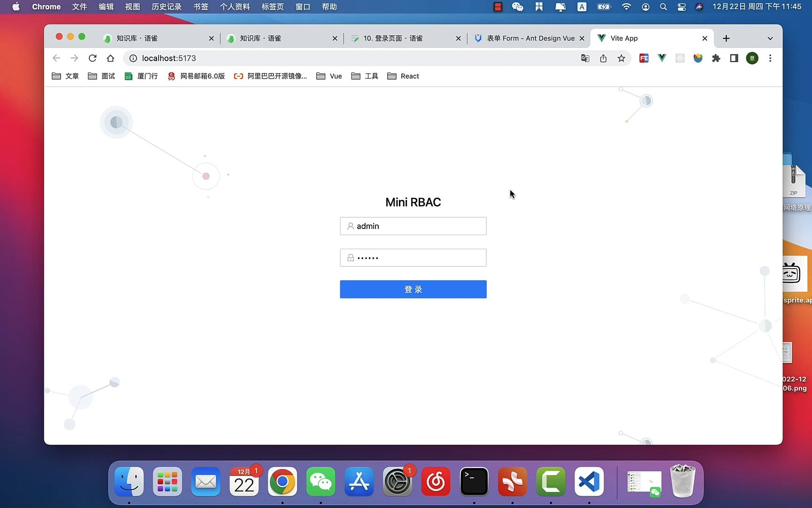
Task: Bookmark this page with the star icon
Action: [x=621, y=58]
